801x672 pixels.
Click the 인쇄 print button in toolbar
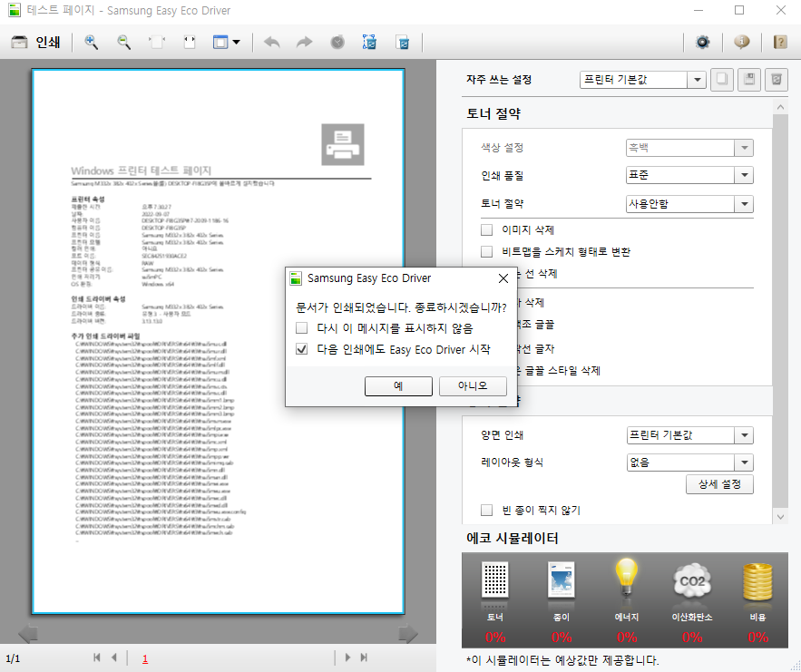(x=35, y=43)
